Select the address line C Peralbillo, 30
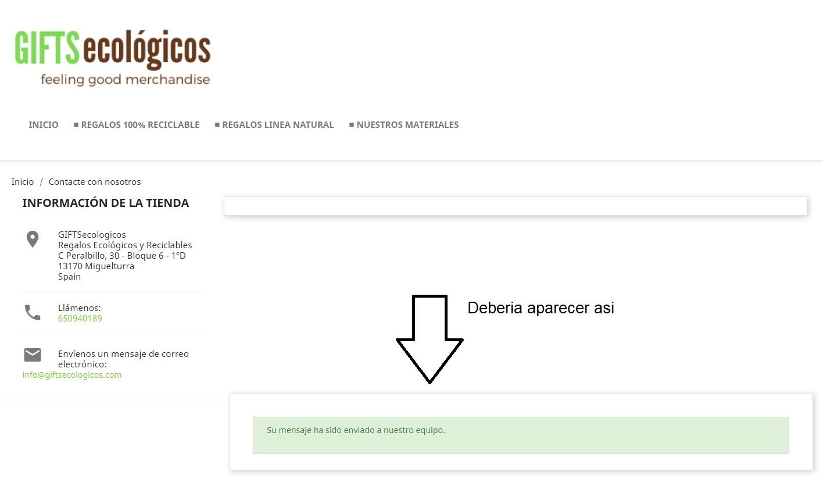This screenshot has height=504, width=823. click(122, 256)
